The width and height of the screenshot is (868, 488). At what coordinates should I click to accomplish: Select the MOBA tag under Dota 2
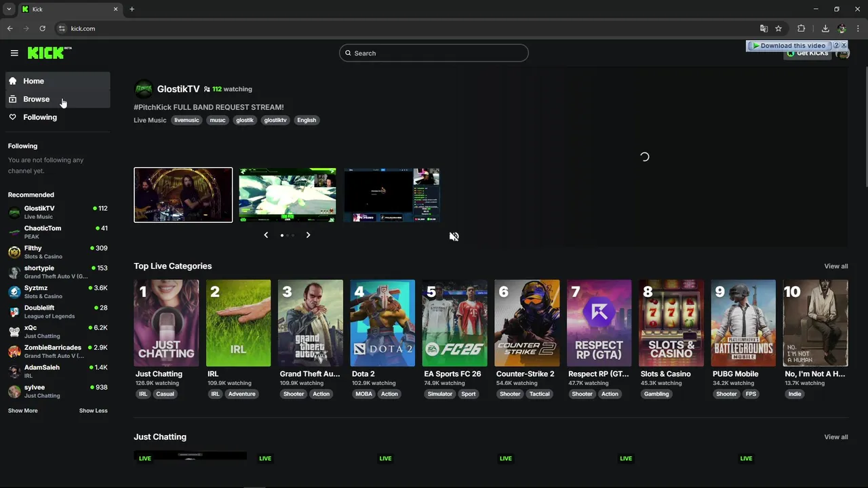(364, 394)
